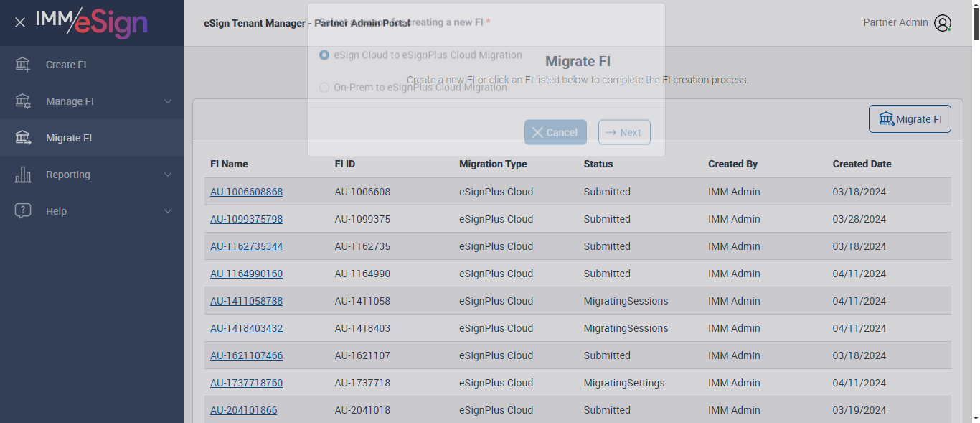Click the Migrate FI sidebar icon
The width and height of the screenshot is (980, 423).
pos(23,138)
